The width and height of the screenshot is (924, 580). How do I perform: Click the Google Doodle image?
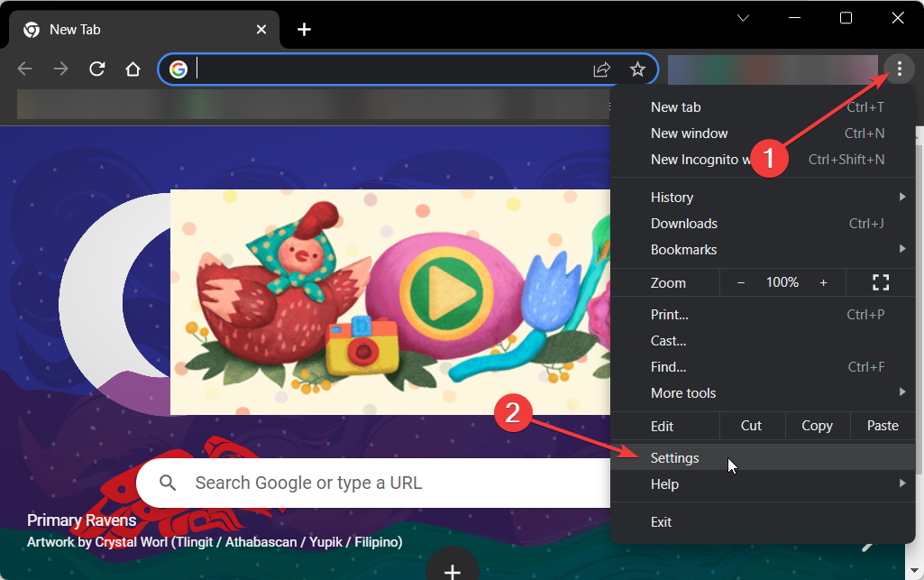coord(390,302)
